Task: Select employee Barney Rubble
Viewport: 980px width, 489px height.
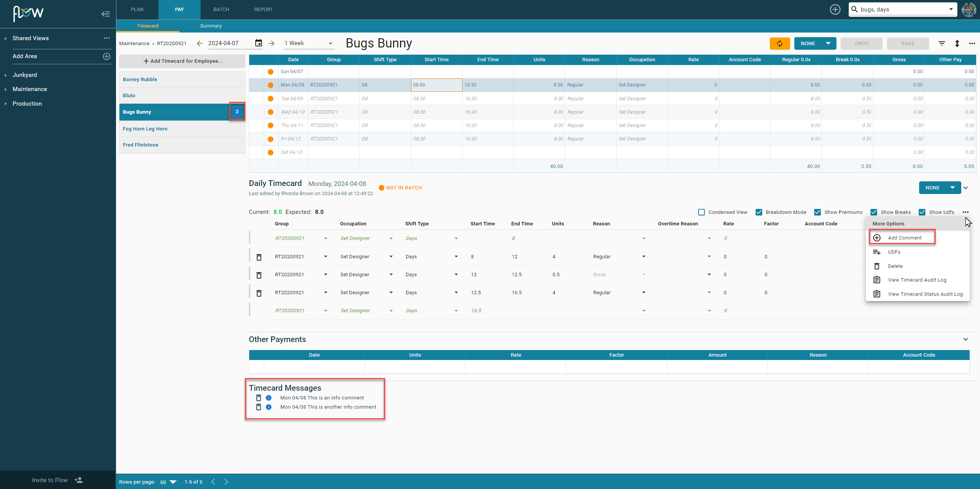Action: click(x=182, y=79)
